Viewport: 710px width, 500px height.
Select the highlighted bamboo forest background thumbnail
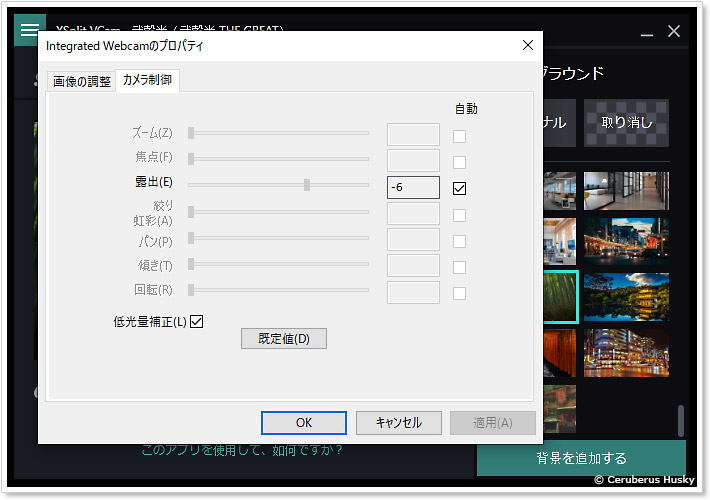[x=561, y=297]
